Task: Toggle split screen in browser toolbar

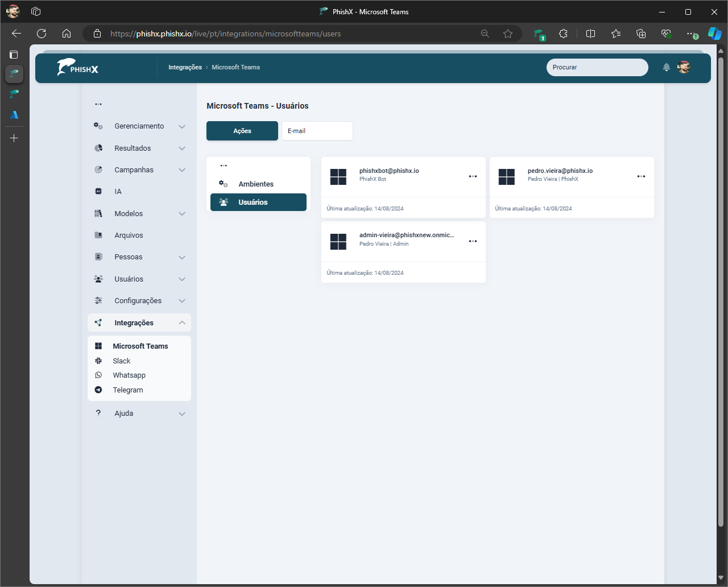Action: 590,34
